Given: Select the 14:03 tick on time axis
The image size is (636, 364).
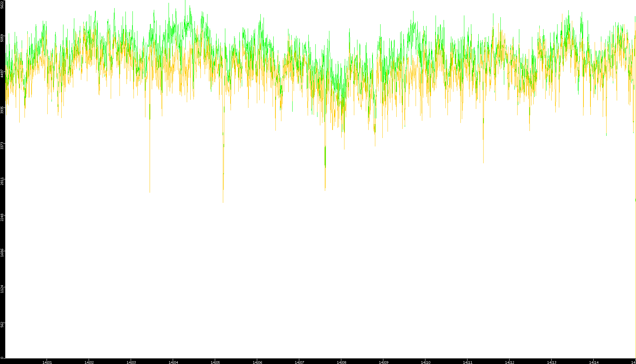Looking at the screenshot, I should click(131, 362).
